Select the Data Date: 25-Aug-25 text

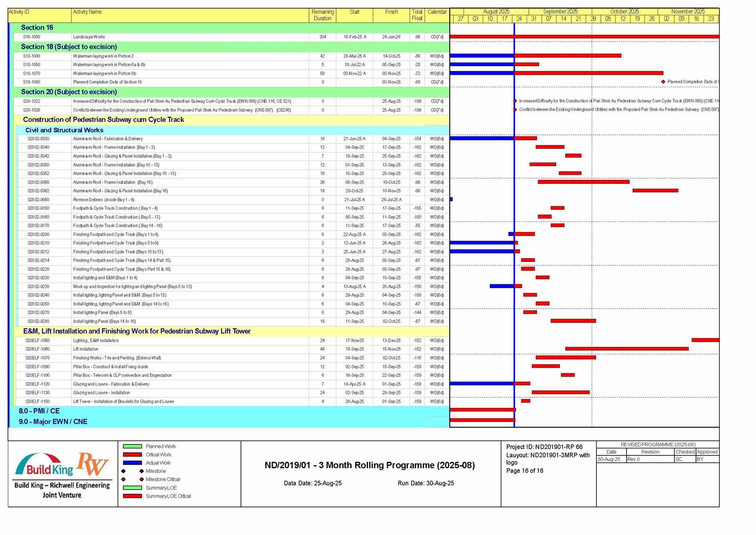[x=313, y=483]
